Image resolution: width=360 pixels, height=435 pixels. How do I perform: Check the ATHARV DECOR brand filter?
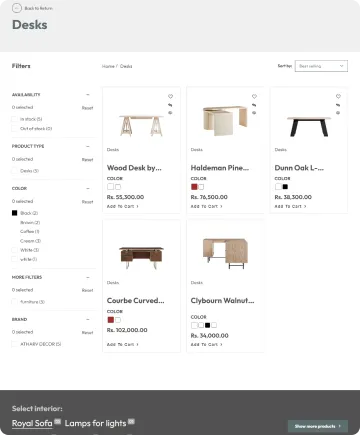click(x=14, y=344)
